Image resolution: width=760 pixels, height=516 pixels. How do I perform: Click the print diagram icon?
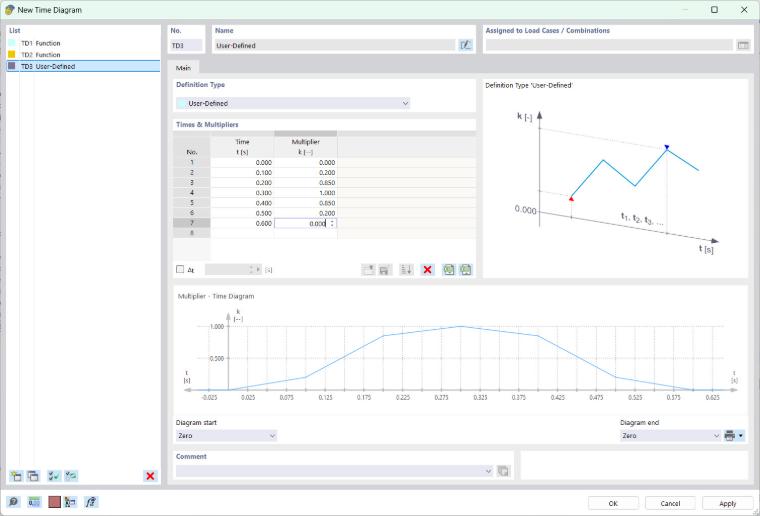(730, 436)
